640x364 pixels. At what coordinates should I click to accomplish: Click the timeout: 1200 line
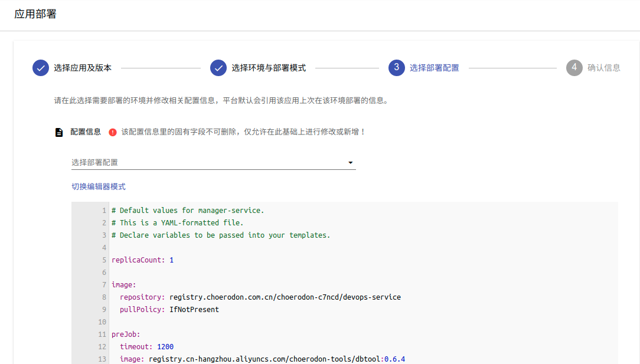[x=146, y=346]
